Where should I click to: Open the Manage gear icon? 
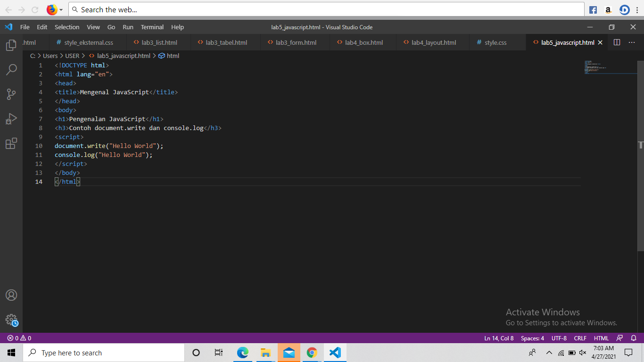click(x=11, y=320)
